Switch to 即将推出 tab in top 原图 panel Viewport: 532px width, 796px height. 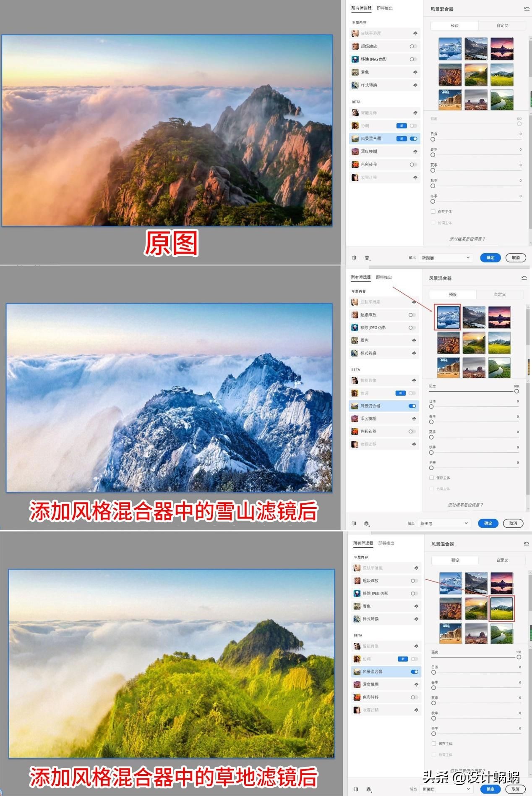(x=385, y=8)
